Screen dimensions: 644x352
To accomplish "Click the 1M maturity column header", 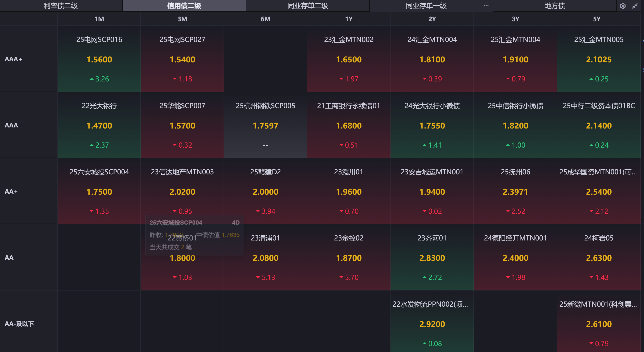I will 99,19.
